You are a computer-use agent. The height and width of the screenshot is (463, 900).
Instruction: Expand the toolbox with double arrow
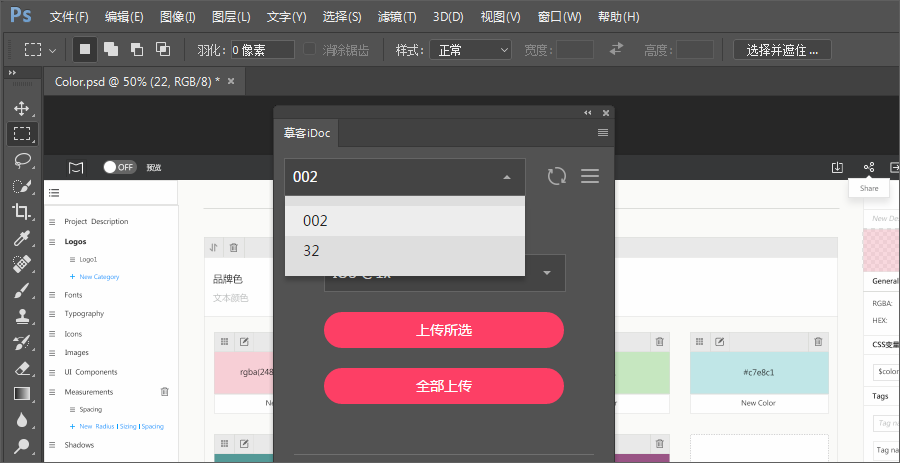(11, 73)
